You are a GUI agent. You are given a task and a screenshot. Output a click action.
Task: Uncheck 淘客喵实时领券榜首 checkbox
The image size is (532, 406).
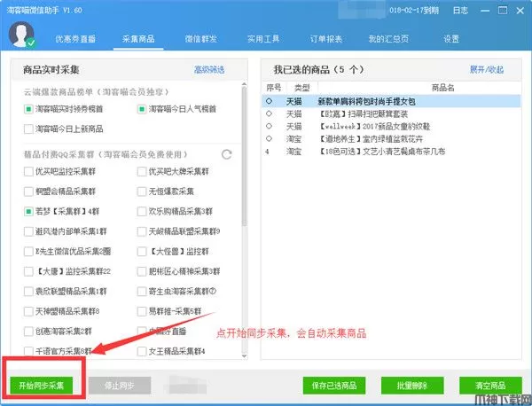click(x=28, y=109)
